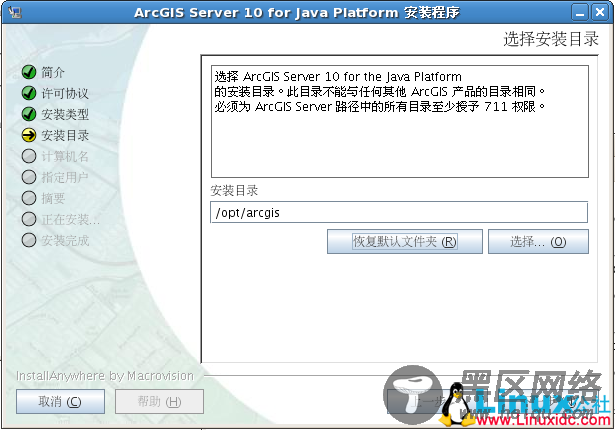Select the 安装类型 step label
The width and height of the screenshot is (615, 430).
(x=65, y=115)
